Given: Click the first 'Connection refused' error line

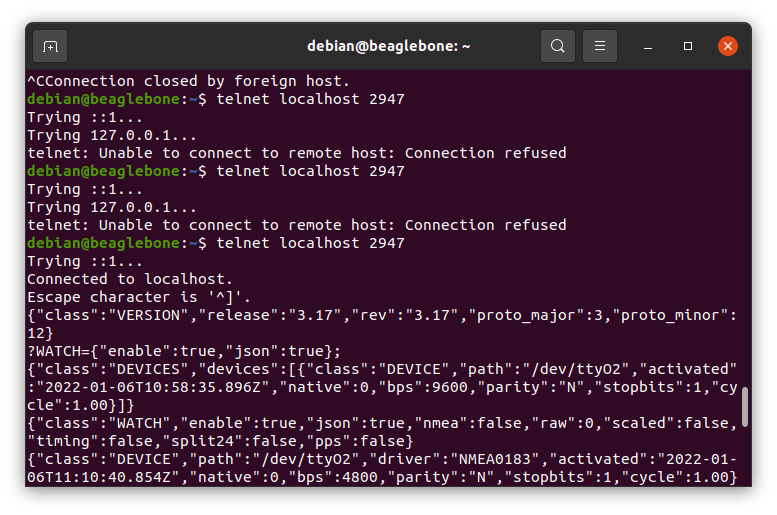Looking at the screenshot, I should [x=296, y=153].
